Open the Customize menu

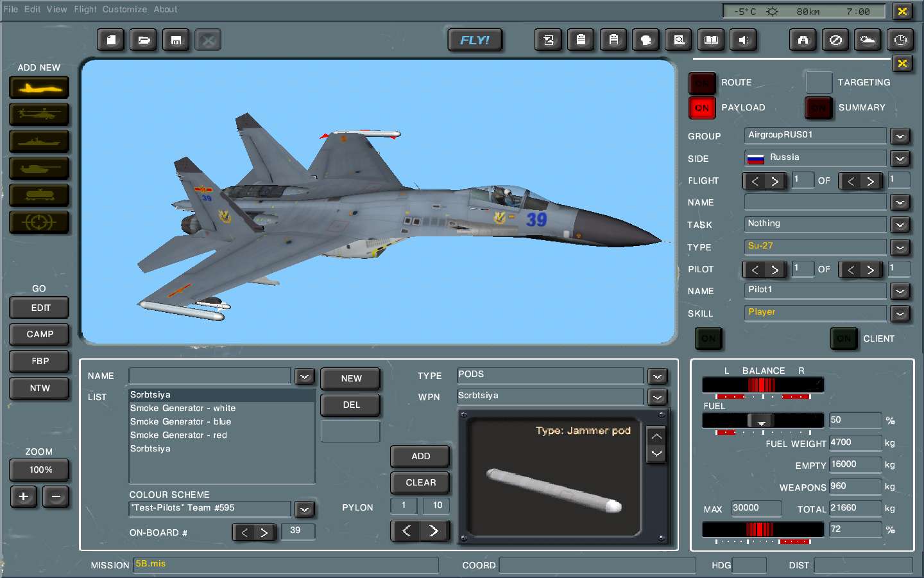pyautogui.click(x=124, y=9)
